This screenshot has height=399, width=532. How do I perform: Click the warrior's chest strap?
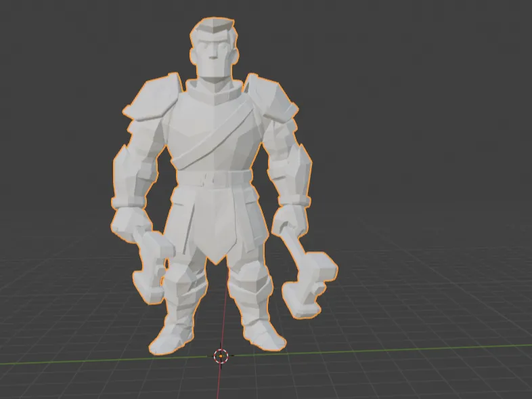point(214,135)
